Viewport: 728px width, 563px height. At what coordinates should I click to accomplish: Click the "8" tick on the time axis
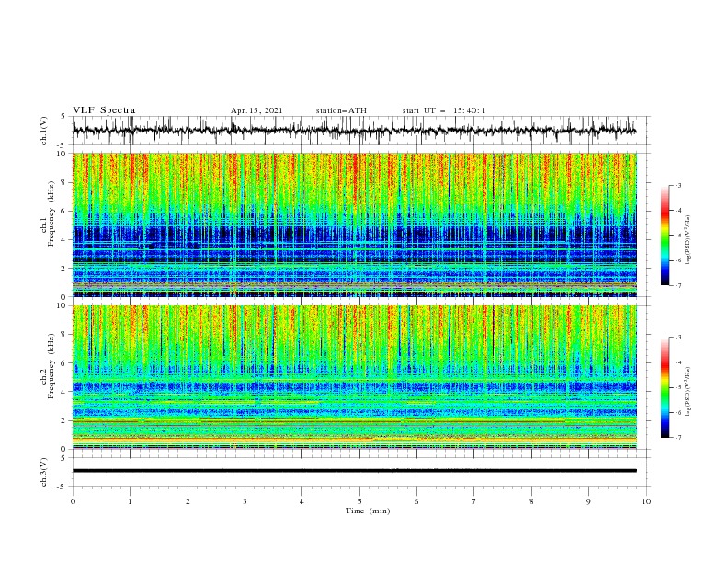click(531, 501)
